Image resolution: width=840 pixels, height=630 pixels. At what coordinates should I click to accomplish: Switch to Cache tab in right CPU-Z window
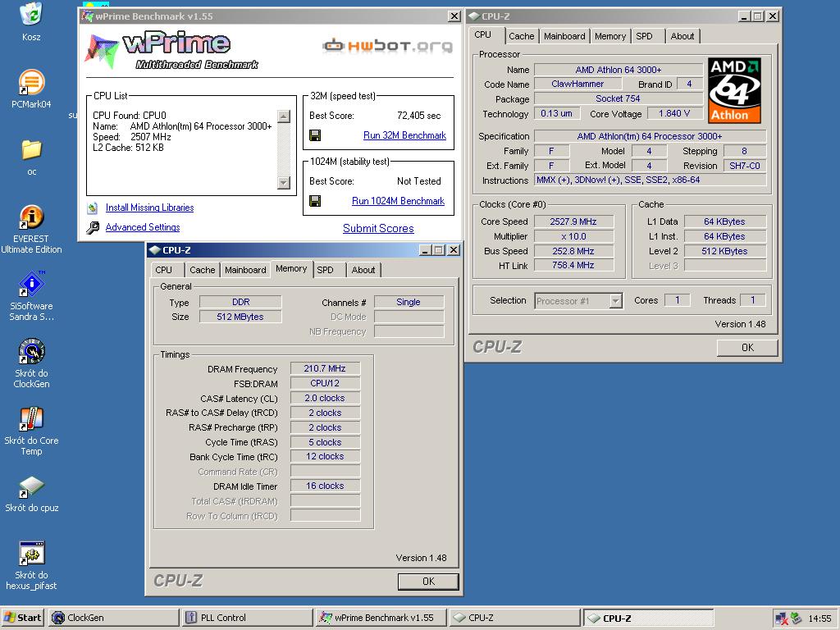pos(521,36)
